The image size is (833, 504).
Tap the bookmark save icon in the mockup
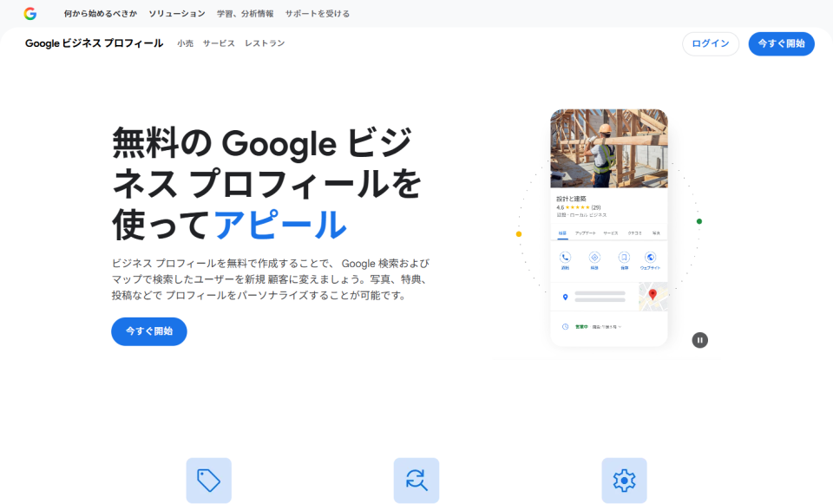click(623, 258)
